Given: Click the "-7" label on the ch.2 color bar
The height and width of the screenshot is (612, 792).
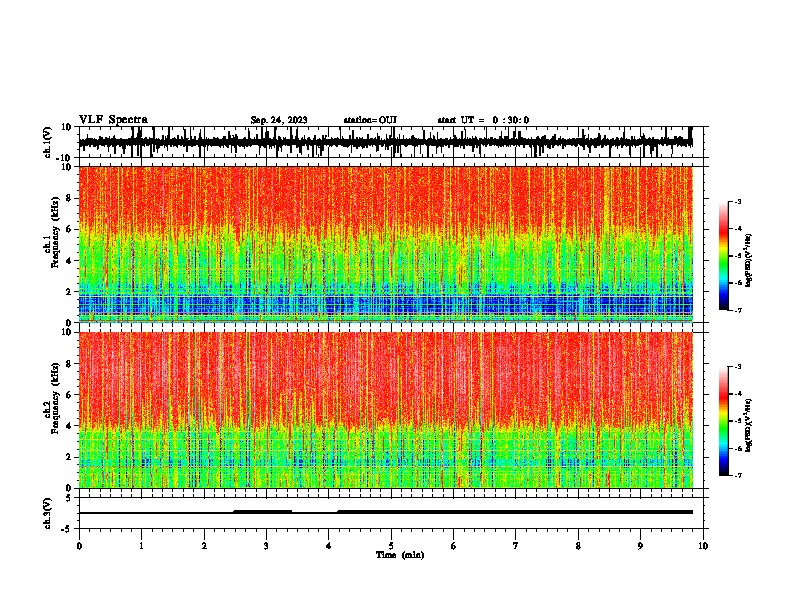Looking at the screenshot, I should (738, 475).
